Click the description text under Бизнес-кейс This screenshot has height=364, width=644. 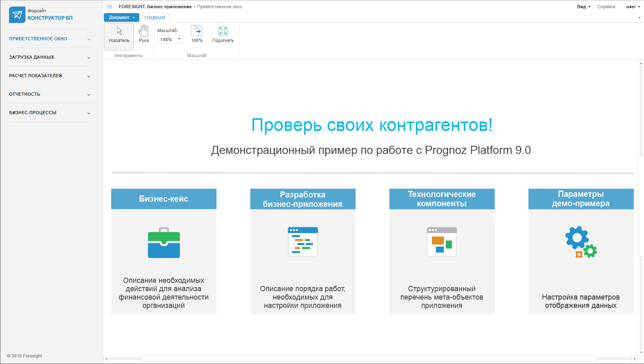tap(164, 293)
